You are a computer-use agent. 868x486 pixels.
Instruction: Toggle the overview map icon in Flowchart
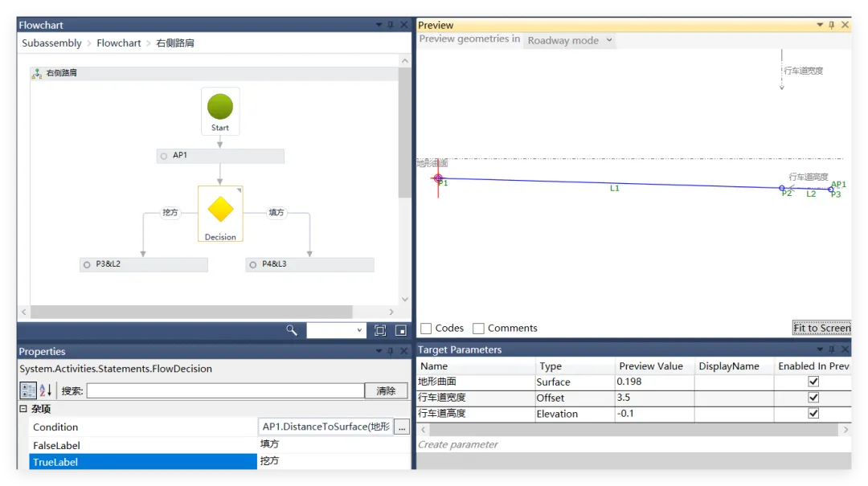pos(401,330)
